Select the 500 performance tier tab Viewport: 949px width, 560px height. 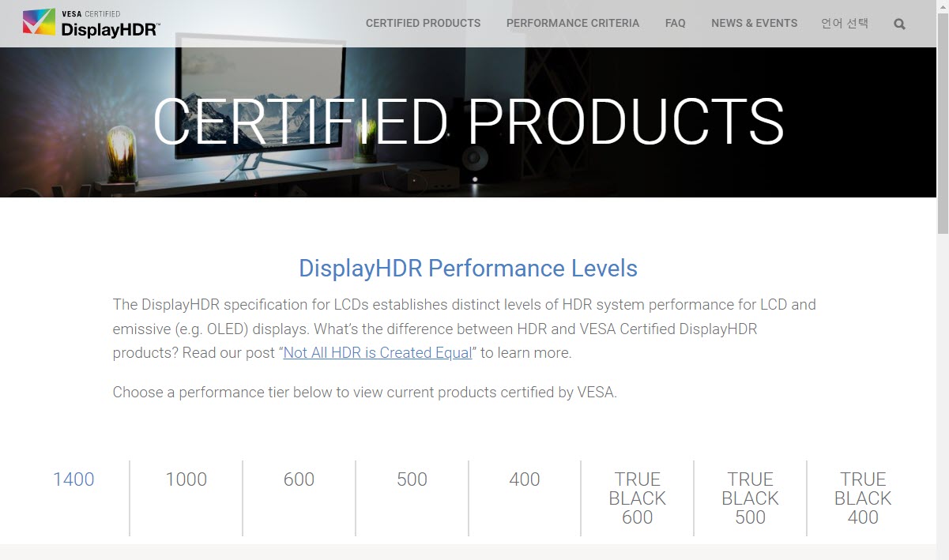pos(412,479)
